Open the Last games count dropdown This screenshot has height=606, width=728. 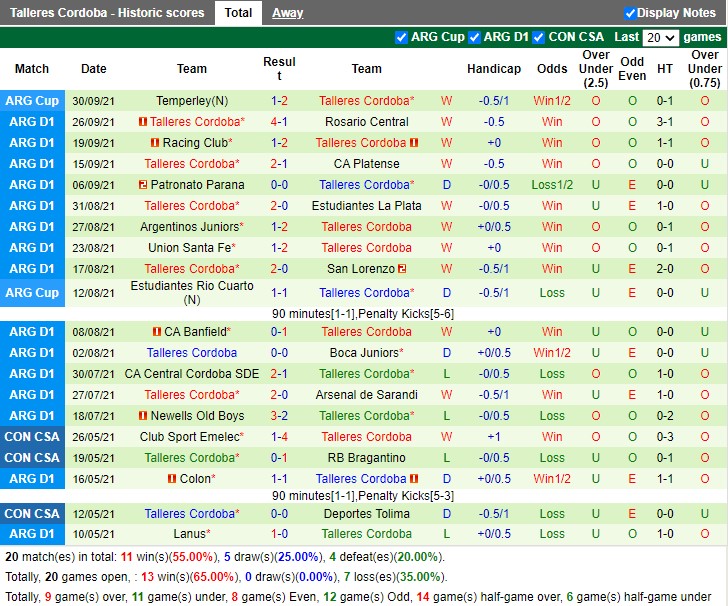click(660, 38)
